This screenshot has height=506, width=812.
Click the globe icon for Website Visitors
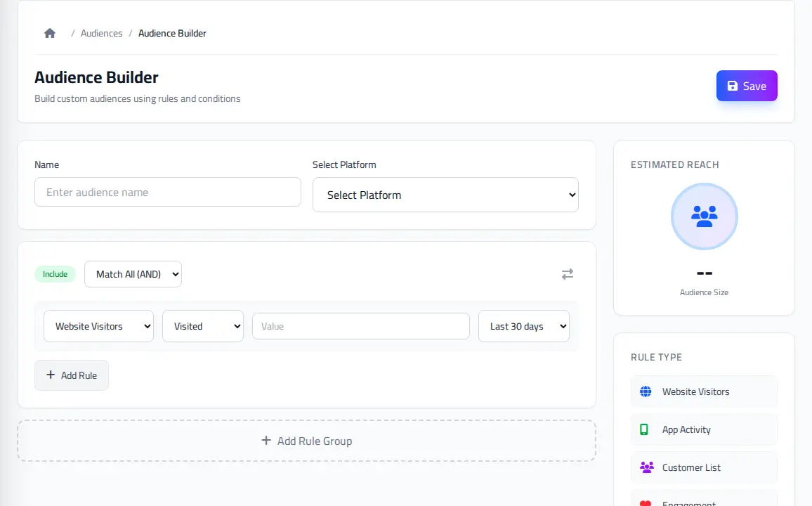[646, 391]
